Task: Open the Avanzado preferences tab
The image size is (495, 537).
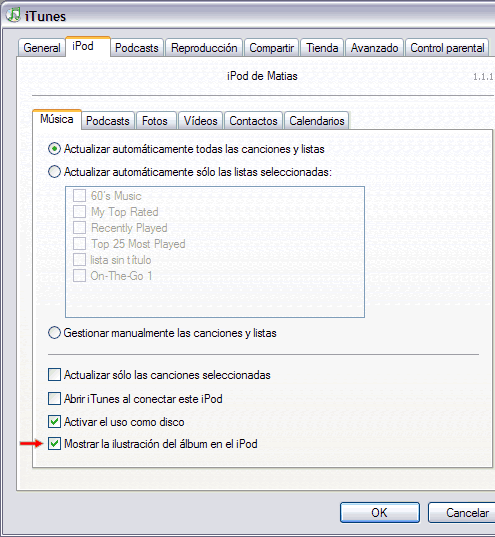Action: pyautogui.click(x=374, y=48)
